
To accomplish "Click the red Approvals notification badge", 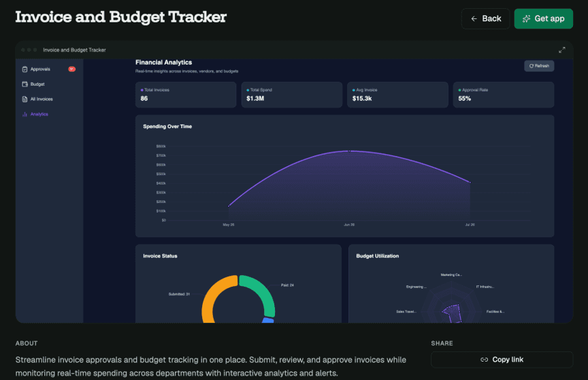I will point(71,69).
